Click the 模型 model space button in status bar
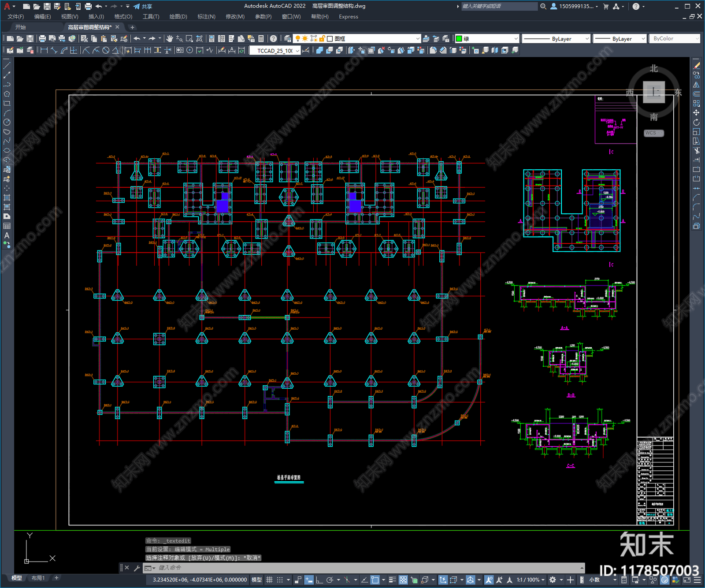This screenshot has height=588, width=705. [256, 580]
